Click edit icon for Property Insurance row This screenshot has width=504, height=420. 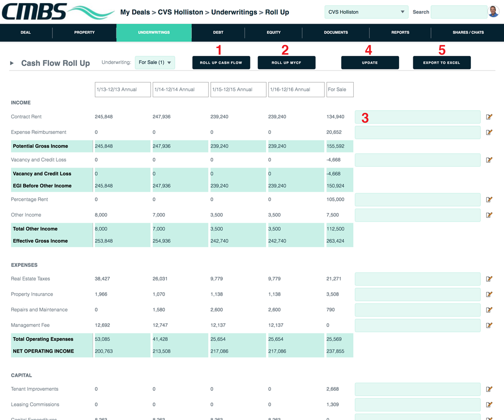(x=489, y=295)
